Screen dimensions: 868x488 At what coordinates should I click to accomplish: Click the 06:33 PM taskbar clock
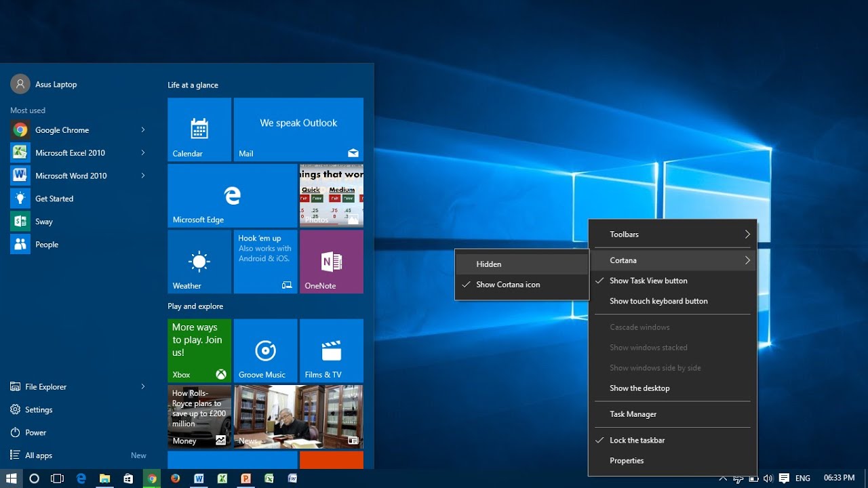(839, 479)
